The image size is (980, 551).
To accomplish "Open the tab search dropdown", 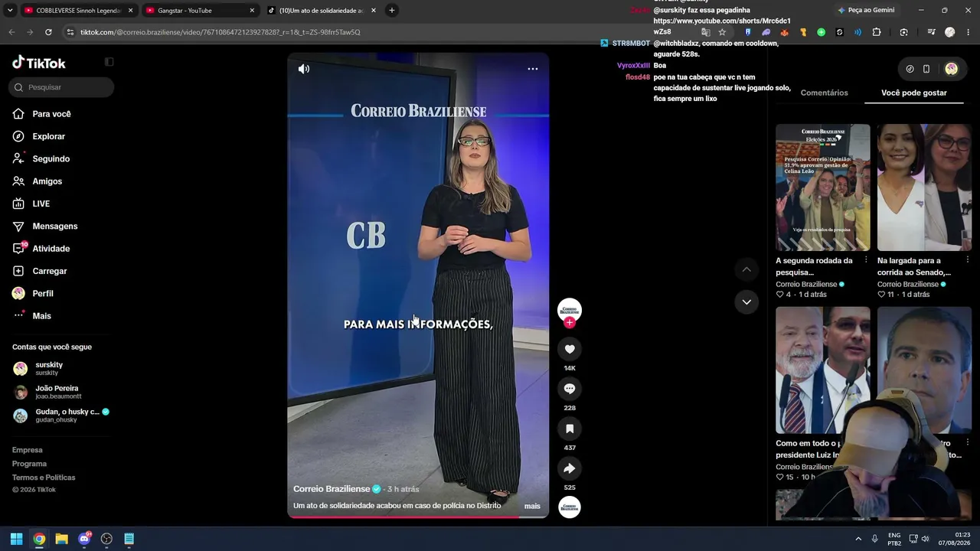I will point(9,11).
